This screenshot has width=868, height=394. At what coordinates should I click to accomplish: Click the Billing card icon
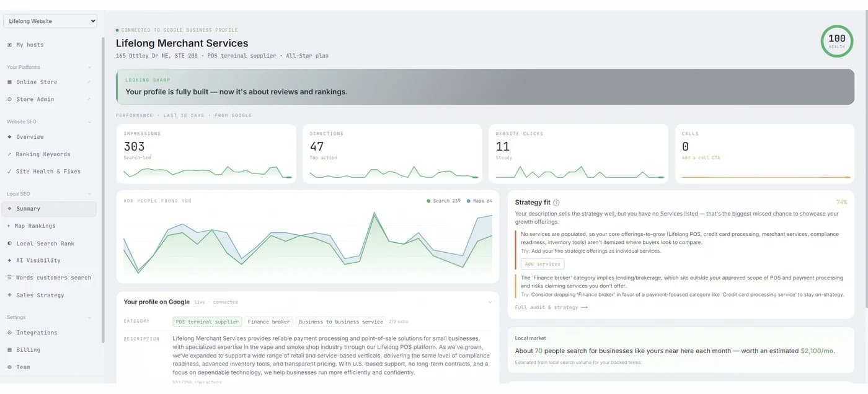pos(9,350)
